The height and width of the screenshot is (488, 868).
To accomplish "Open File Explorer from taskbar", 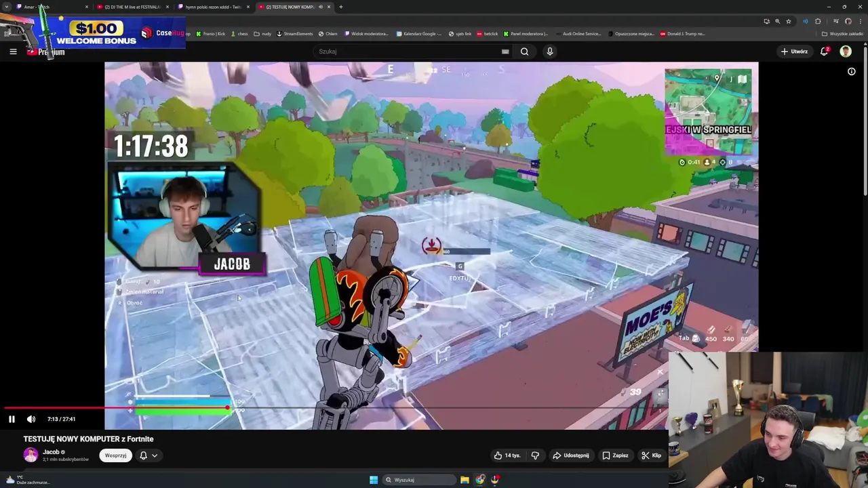I will (465, 480).
